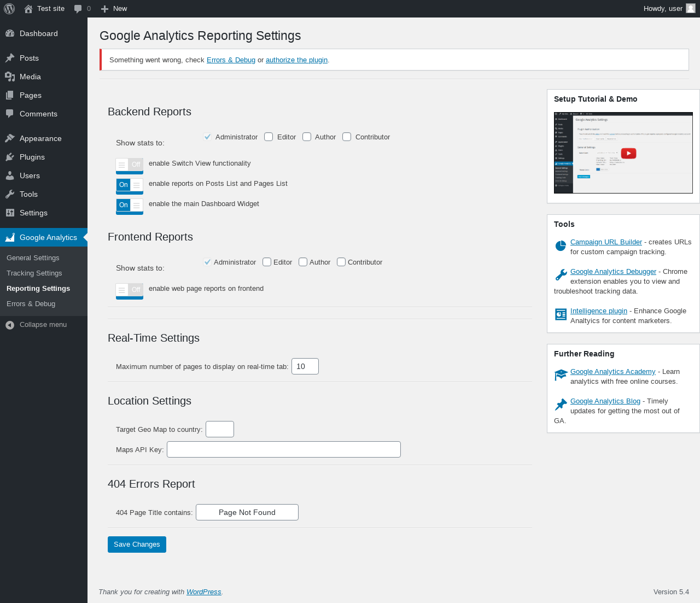Click the WordPress logo icon
700x603 pixels.
[9, 9]
